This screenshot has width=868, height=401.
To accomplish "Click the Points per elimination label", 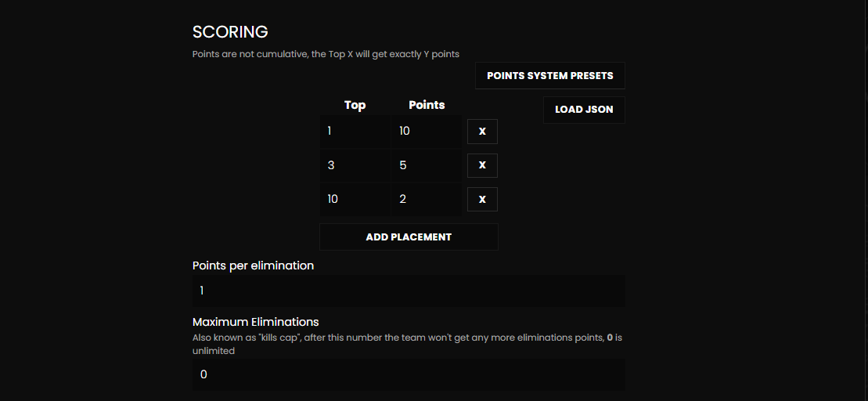I will (253, 266).
